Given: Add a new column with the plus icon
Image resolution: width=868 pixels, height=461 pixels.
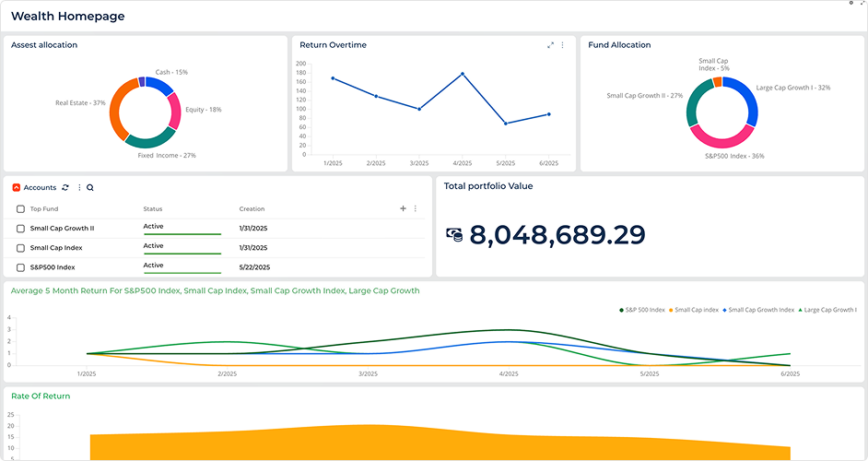Looking at the screenshot, I should [x=403, y=208].
